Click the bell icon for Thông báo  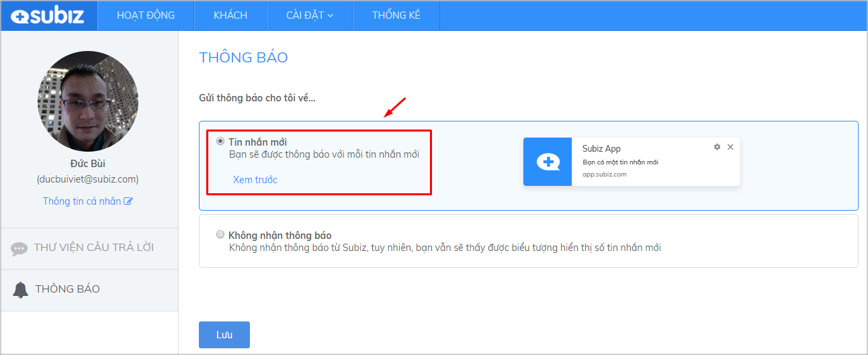point(21,290)
